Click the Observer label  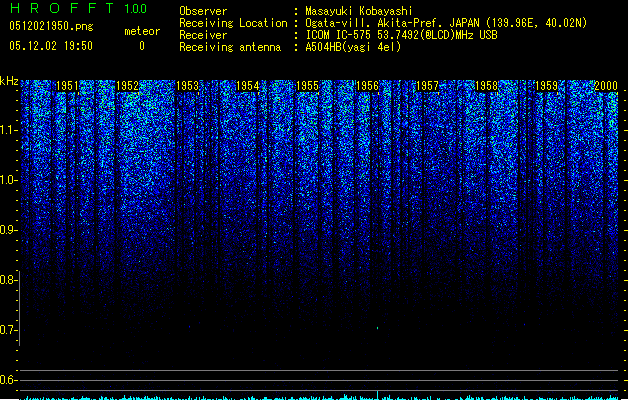tap(203, 11)
